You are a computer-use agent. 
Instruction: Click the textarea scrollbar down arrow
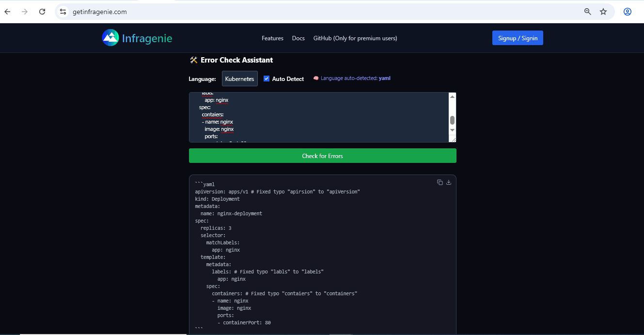pyautogui.click(x=453, y=130)
